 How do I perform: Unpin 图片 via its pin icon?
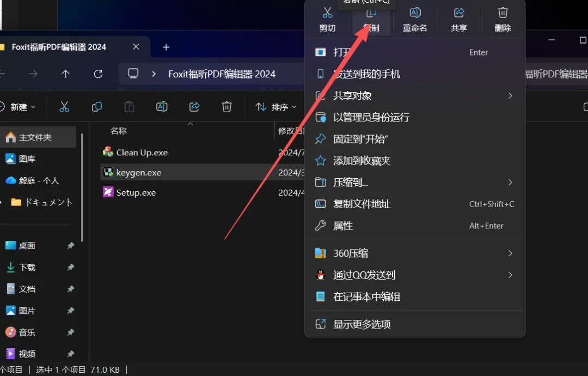tap(70, 311)
